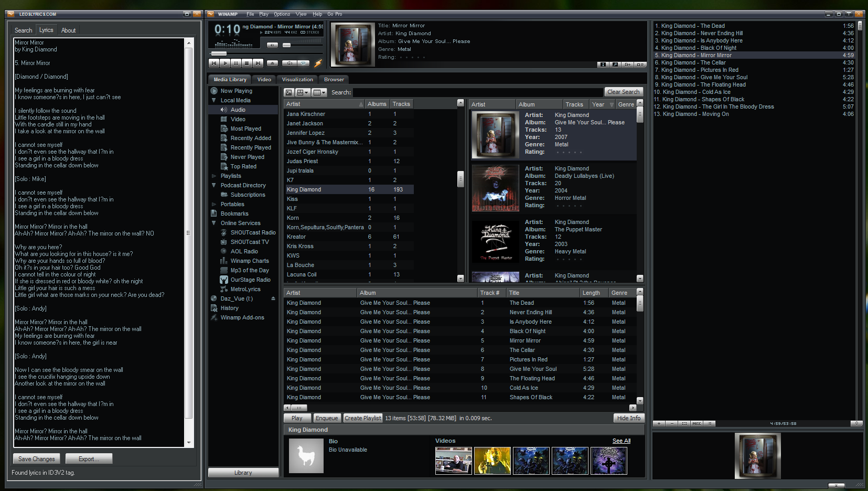Image resolution: width=868 pixels, height=491 pixels.
Task: Toggle shuffle mode
Action: [x=290, y=63]
